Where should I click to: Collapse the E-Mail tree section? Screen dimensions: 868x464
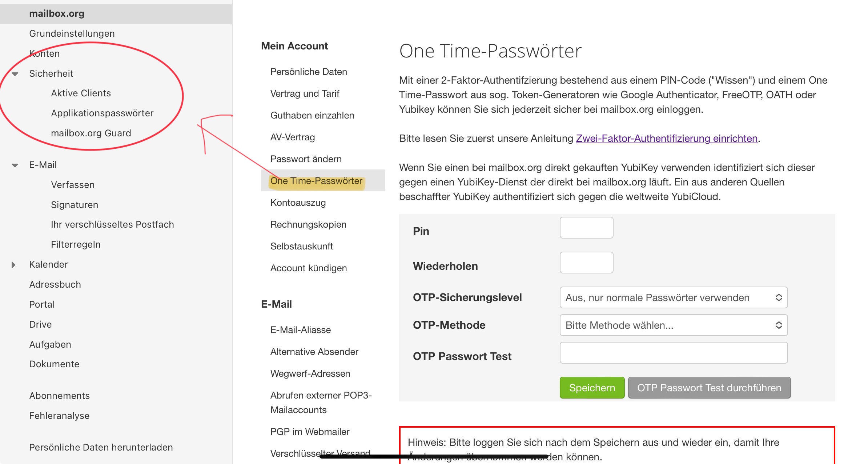(x=15, y=165)
